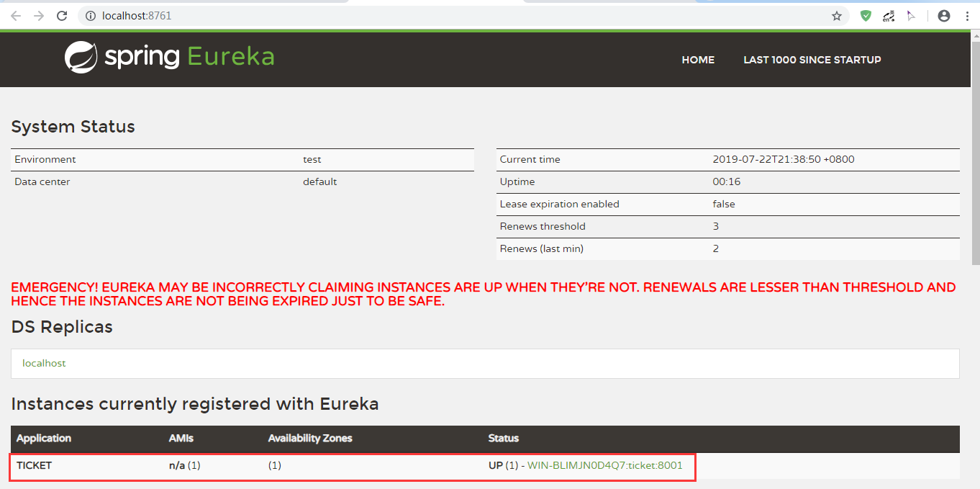Click the site info icon in address bar
The height and width of the screenshot is (489, 980).
point(91,16)
